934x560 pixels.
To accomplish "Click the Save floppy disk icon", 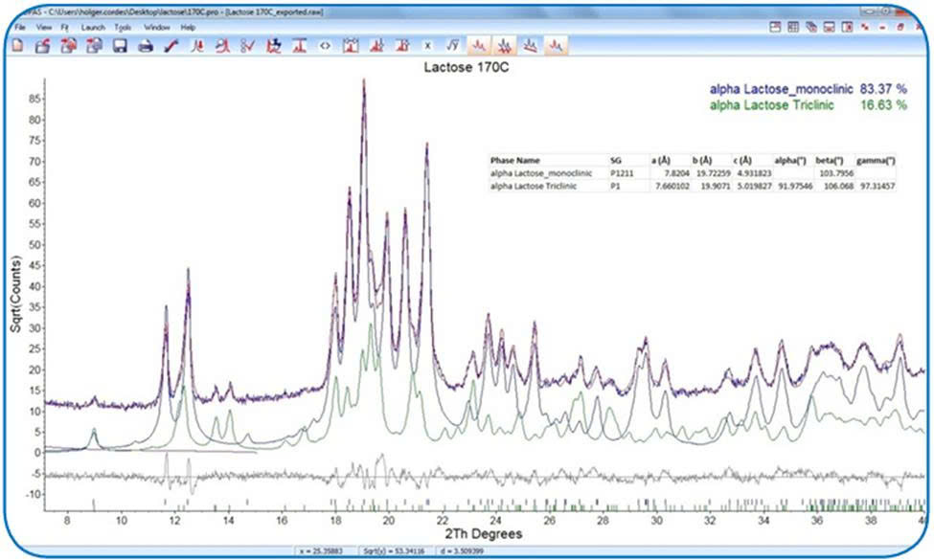I will pos(120,46).
